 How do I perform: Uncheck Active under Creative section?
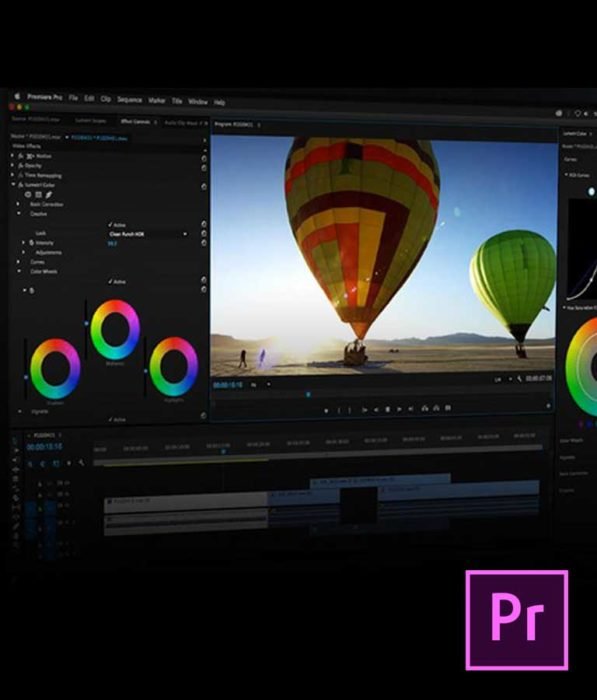110,225
